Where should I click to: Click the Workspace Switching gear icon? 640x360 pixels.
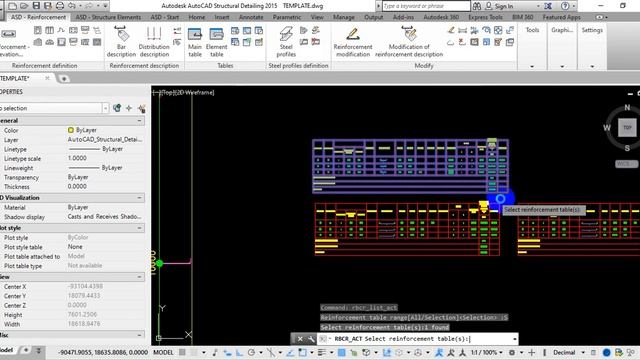pos(512,352)
